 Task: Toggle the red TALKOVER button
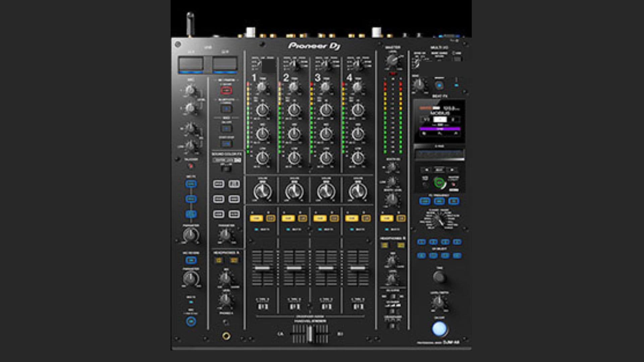(191, 166)
